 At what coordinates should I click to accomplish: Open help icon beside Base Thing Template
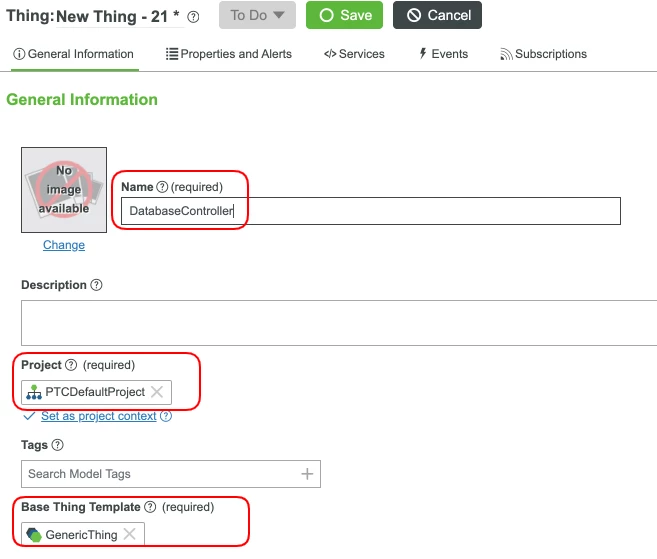point(150,507)
